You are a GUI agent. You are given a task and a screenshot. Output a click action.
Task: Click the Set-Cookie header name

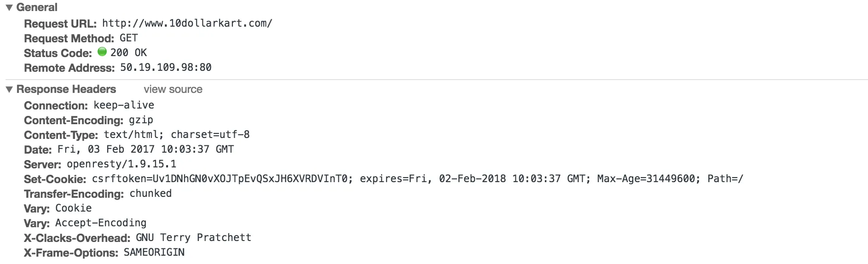point(55,179)
